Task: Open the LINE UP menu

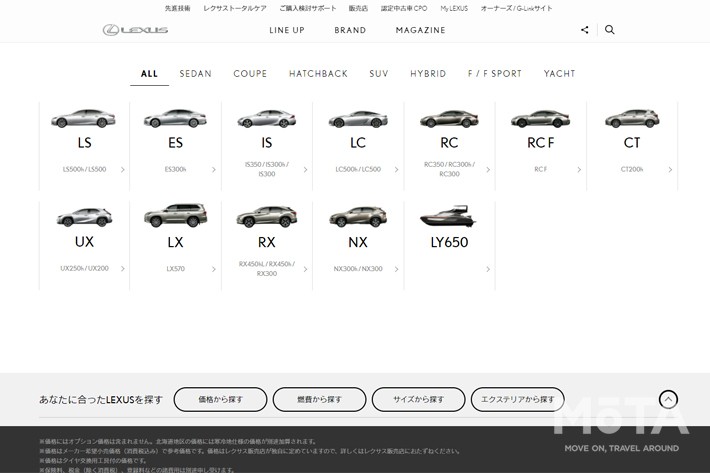Action: pos(287,30)
